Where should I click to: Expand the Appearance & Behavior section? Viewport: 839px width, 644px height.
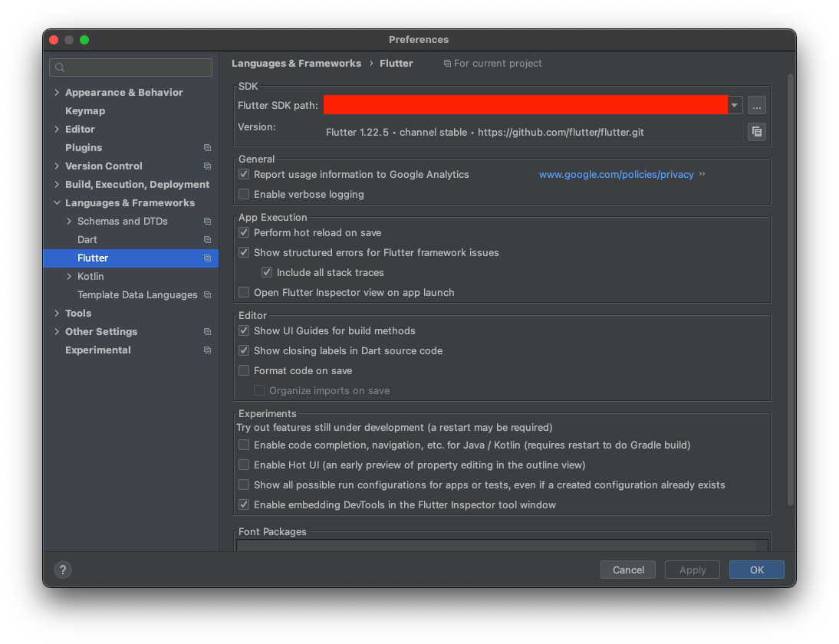(55, 92)
